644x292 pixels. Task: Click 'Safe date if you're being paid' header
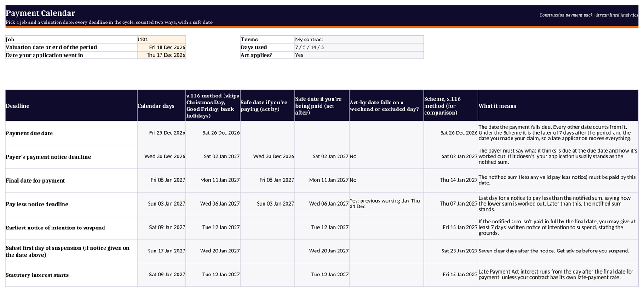click(322, 106)
